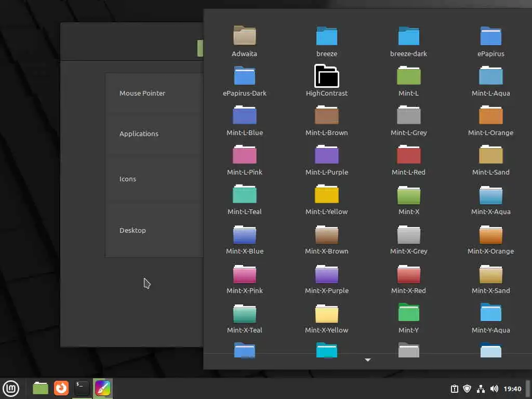Pick the Mint-X-Sand icon theme
Viewport: 532px width, 399px height.
[x=490, y=278]
